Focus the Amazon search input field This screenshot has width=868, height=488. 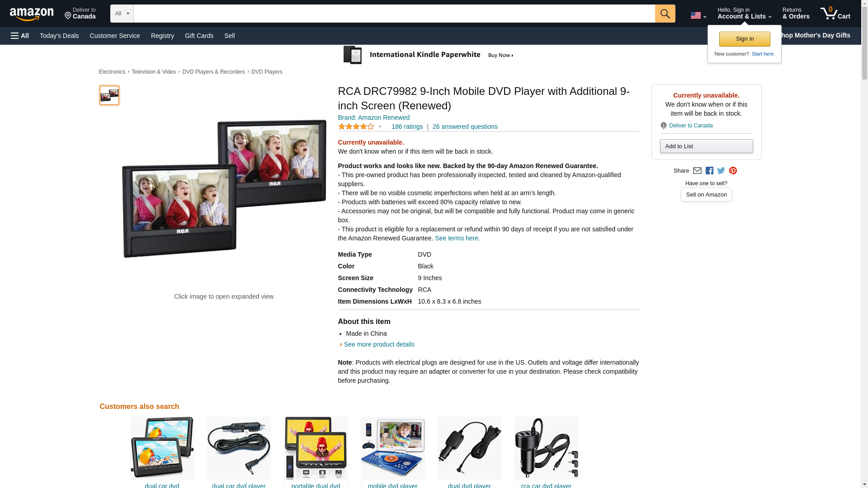394,14
